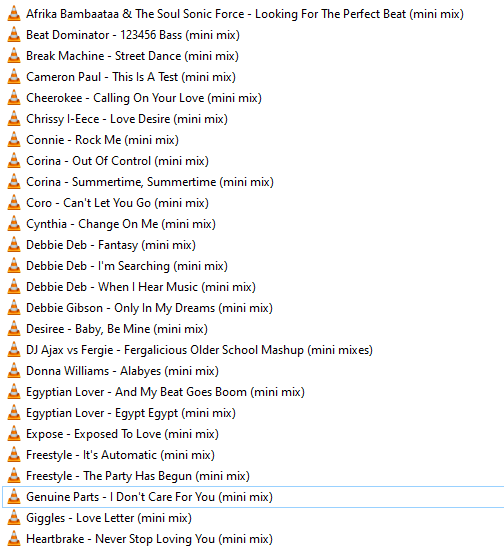Image resolution: width=504 pixels, height=551 pixels.
Task: Select file 'Break Machine - Street Dance (mini mix)'
Action: click(133, 56)
